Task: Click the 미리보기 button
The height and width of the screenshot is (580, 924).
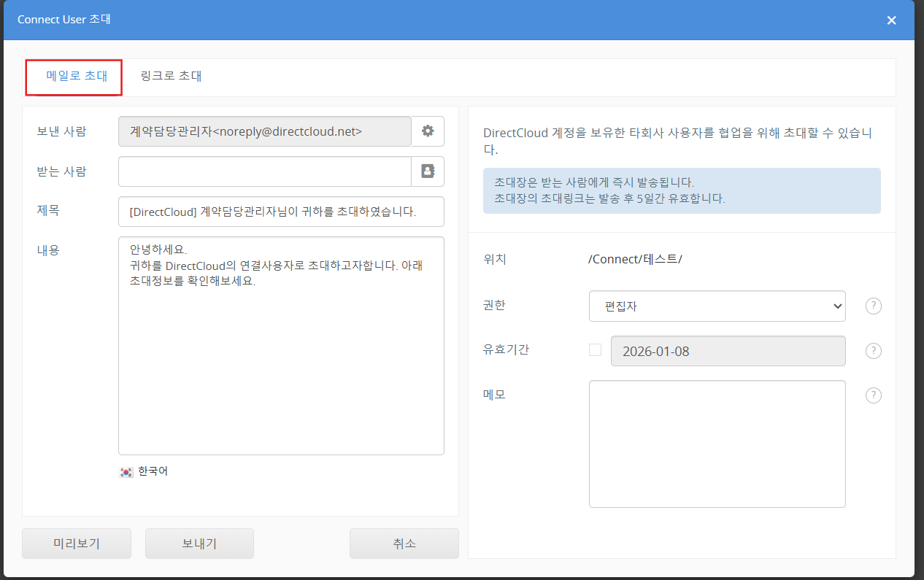Action: click(77, 544)
